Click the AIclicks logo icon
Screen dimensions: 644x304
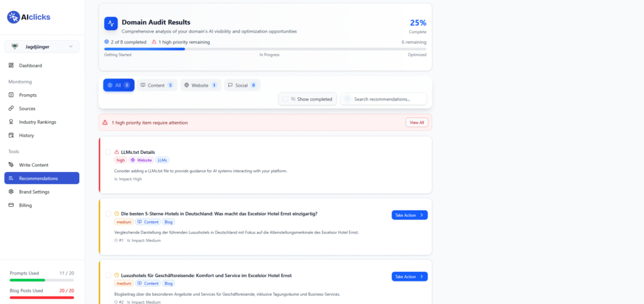(14, 18)
